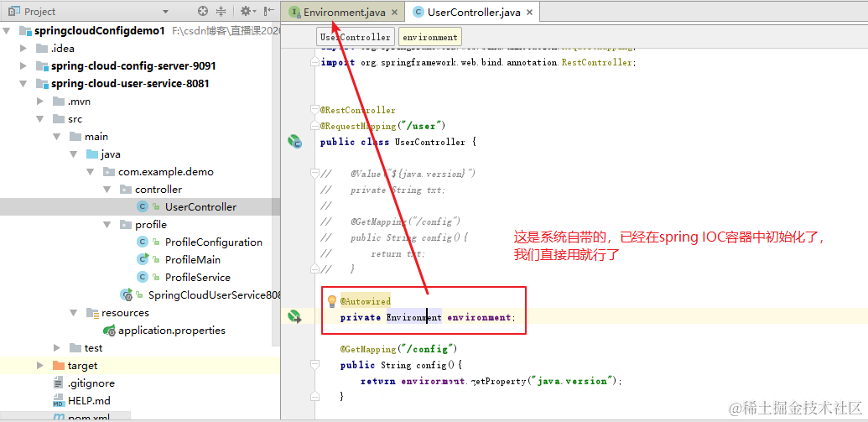The image size is (868, 422).
Task: Close the Environment.java tab
Action: click(395, 13)
